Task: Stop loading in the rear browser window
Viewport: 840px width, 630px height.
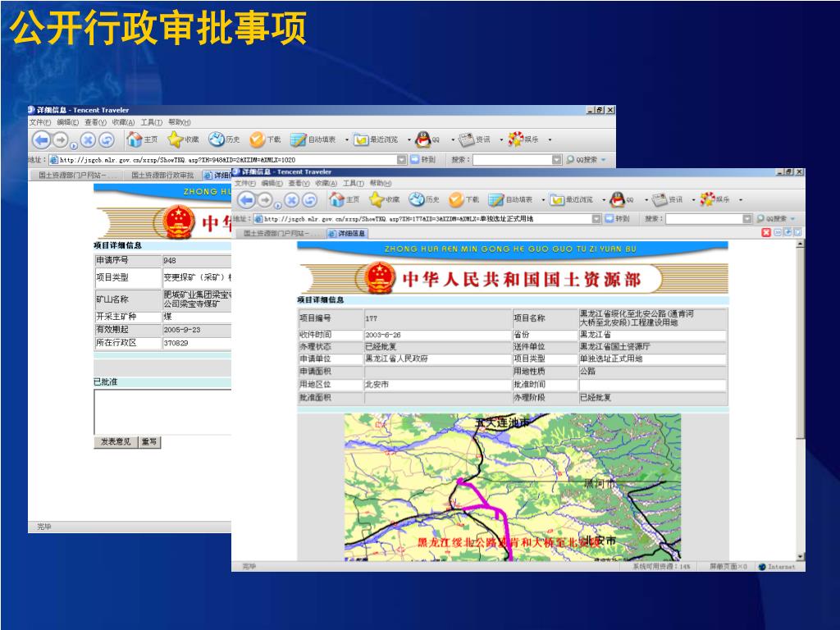Action: pos(88,139)
